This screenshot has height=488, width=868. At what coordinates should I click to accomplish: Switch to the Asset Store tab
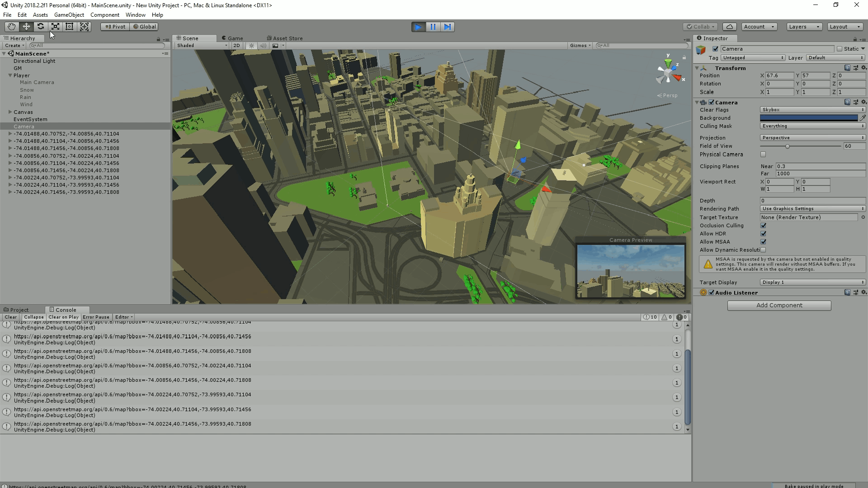pyautogui.click(x=285, y=38)
